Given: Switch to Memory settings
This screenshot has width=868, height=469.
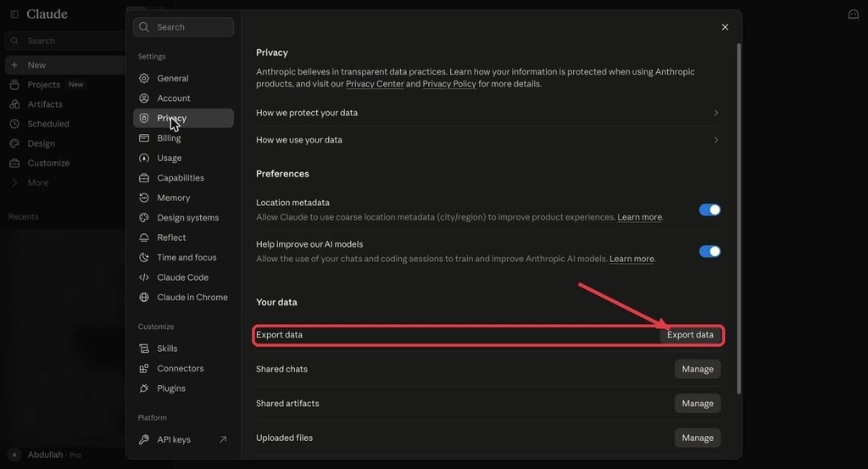Looking at the screenshot, I should pos(183,198).
